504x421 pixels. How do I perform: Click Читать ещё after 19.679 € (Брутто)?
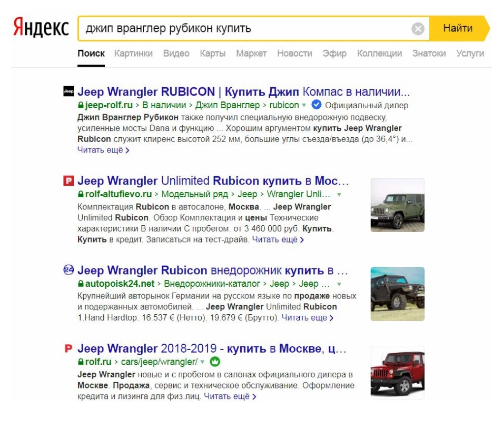pyautogui.click(x=307, y=318)
